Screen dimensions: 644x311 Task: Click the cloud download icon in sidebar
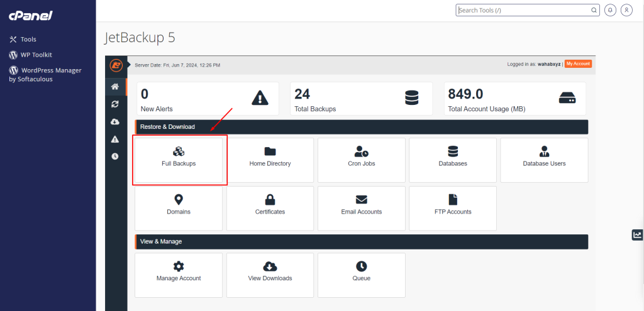[114, 122]
